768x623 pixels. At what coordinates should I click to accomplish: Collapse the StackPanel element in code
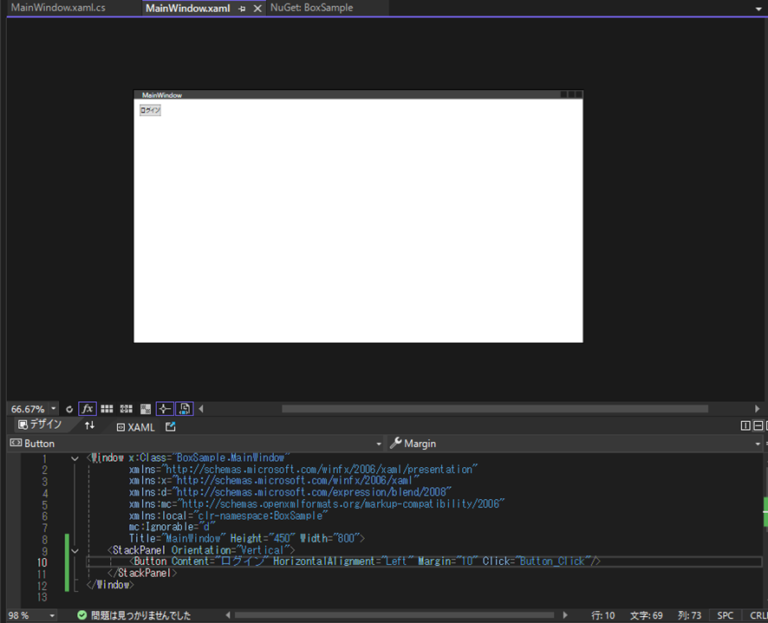click(x=75, y=550)
